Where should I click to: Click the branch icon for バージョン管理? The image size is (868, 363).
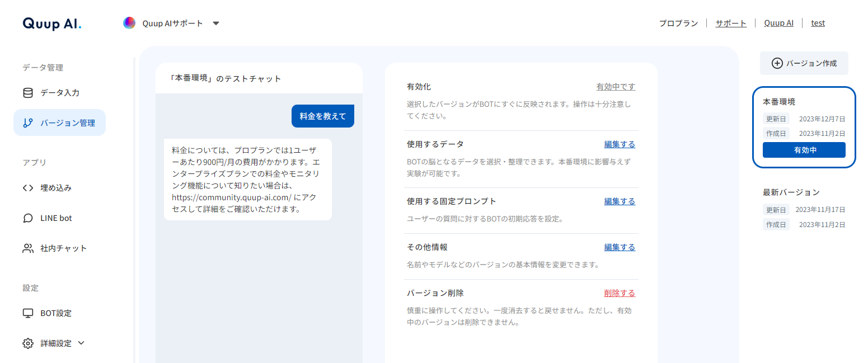point(28,123)
